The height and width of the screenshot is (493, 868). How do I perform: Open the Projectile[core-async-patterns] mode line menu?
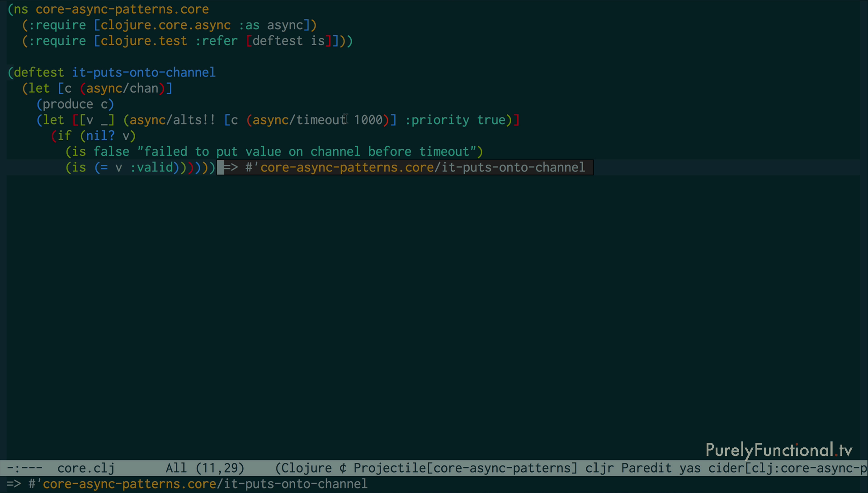tap(465, 468)
